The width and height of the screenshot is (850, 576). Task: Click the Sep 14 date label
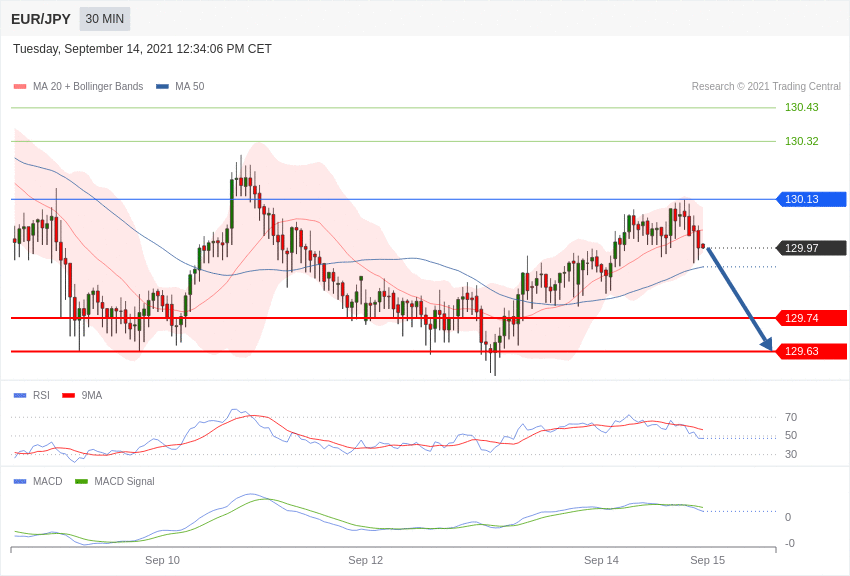[x=601, y=560]
